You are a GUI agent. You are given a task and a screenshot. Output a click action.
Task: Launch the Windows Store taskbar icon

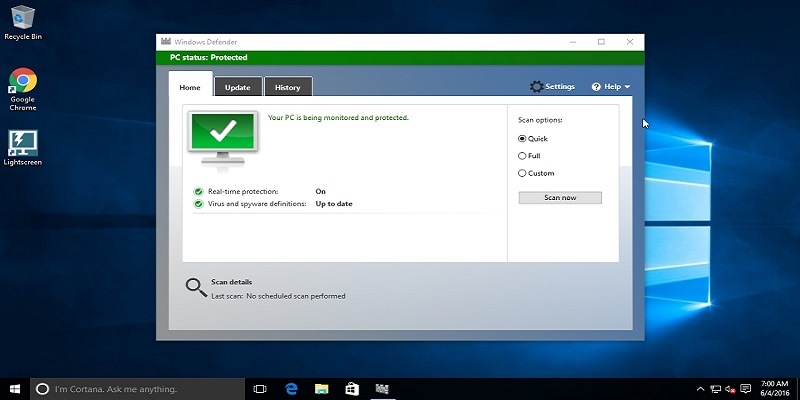pyautogui.click(x=351, y=388)
